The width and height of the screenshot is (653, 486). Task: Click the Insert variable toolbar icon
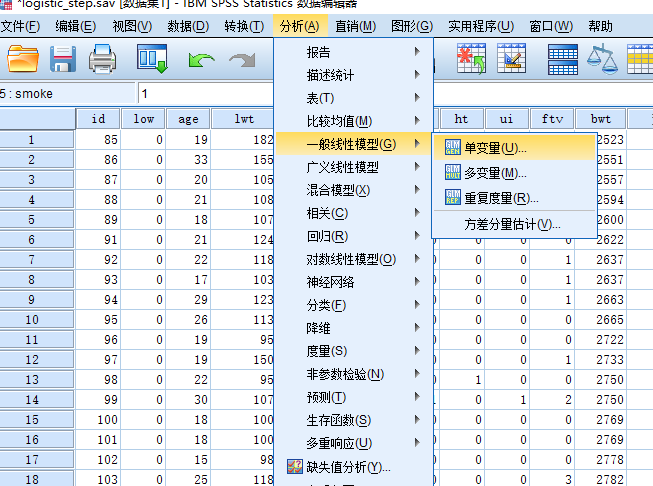(511, 59)
